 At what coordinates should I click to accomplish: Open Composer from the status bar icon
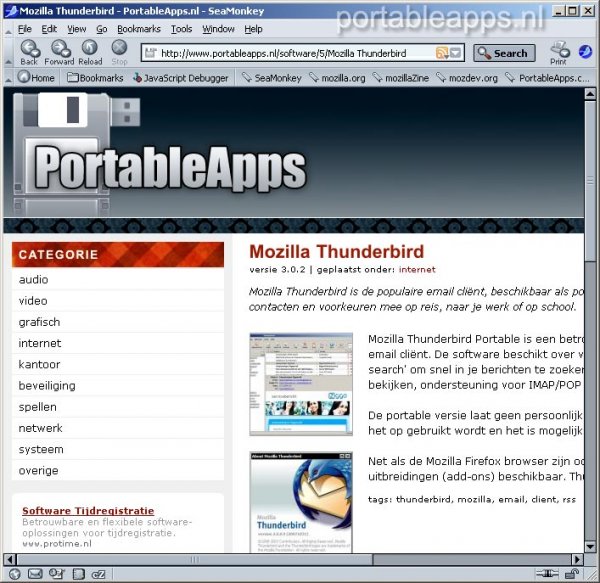57,574
